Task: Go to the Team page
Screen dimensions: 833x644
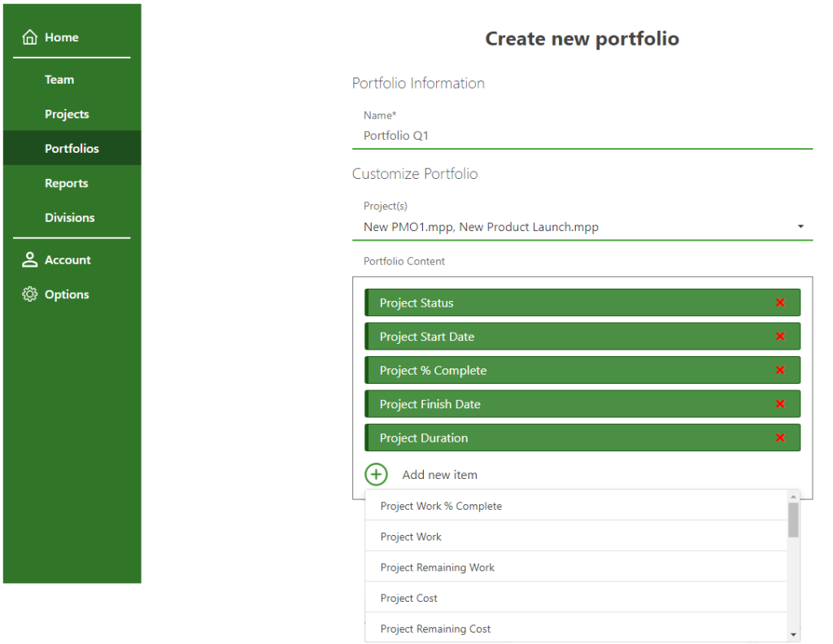Action: tap(59, 79)
